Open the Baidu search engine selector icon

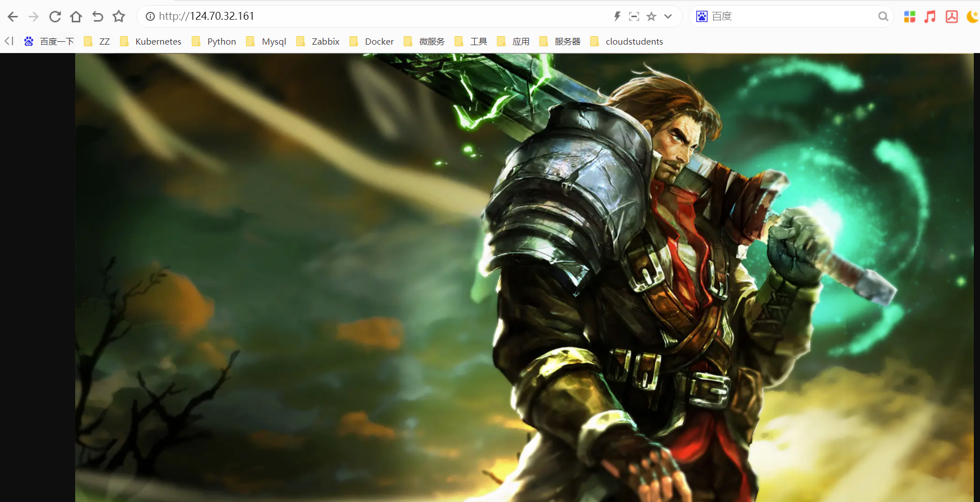pyautogui.click(x=702, y=16)
